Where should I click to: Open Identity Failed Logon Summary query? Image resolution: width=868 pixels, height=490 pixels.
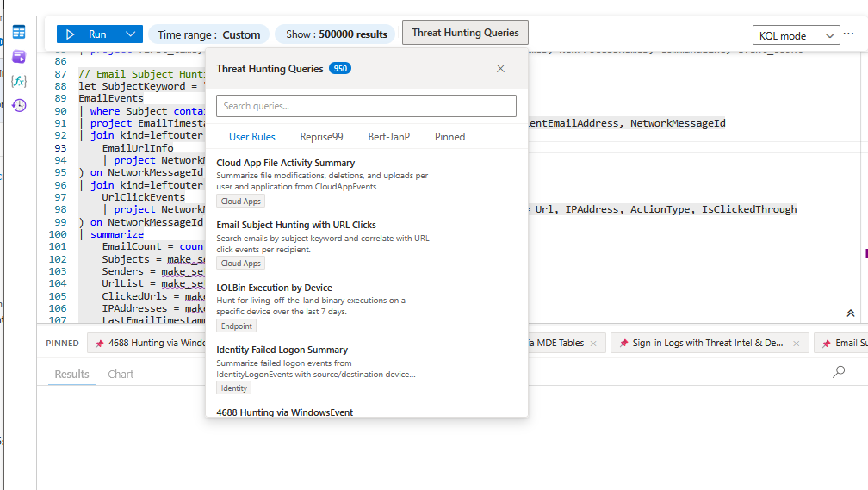(x=282, y=350)
